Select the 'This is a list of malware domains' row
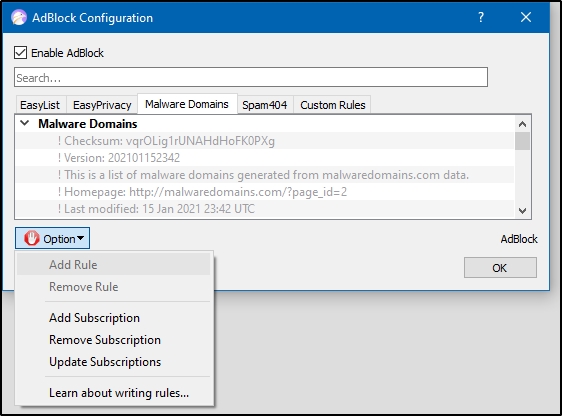Image resolution: width=562 pixels, height=416 pixels. coord(265,175)
